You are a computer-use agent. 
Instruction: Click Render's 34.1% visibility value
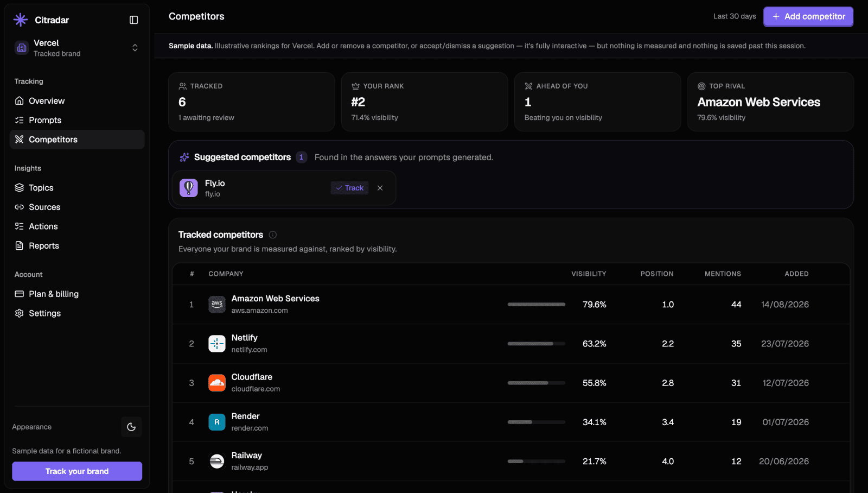click(x=595, y=422)
